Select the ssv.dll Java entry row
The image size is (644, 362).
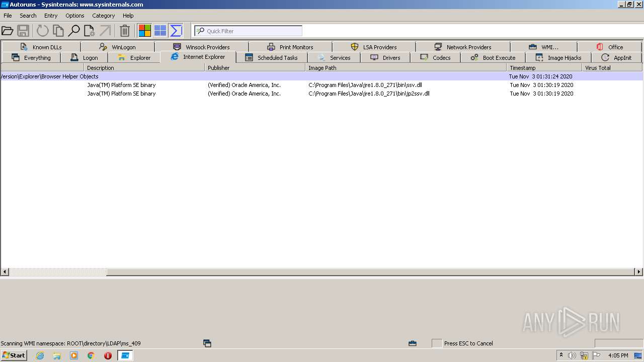pos(321,85)
